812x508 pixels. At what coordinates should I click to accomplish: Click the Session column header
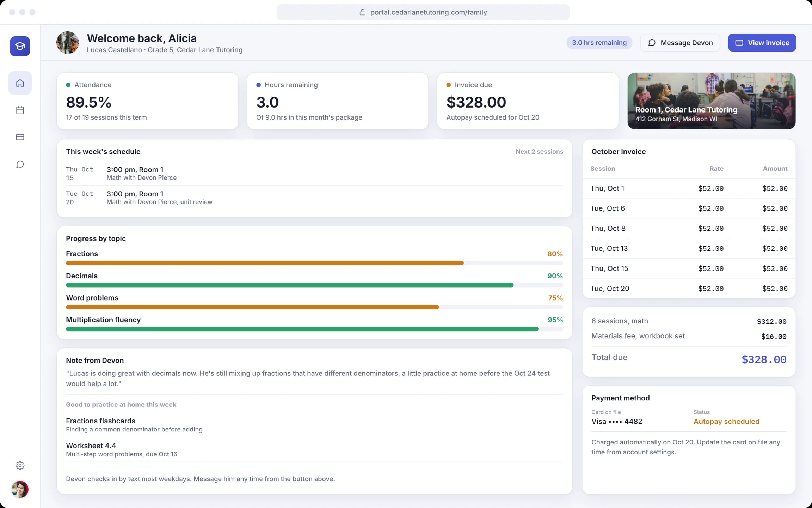603,169
